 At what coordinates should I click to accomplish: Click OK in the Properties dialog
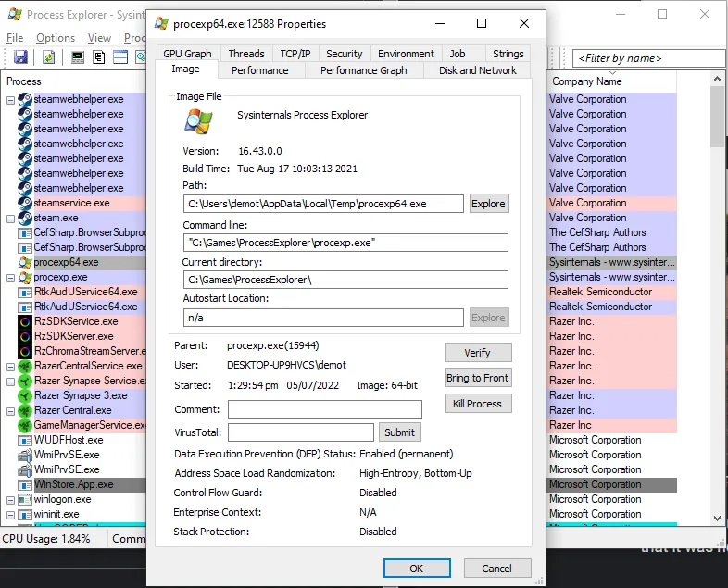pyautogui.click(x=417, y=569)
